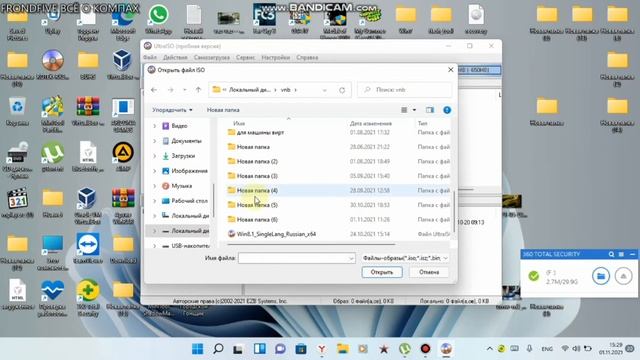Screen dimensions: 640x360
Task: Open folder button in 360 Total Security
Action: [600, 276]
